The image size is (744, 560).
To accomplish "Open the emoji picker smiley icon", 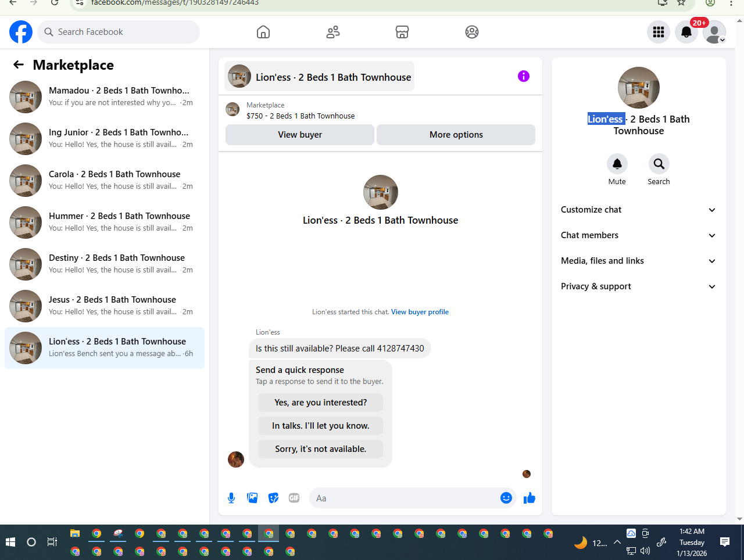I will pyautogui.click(x=506, y=498).
